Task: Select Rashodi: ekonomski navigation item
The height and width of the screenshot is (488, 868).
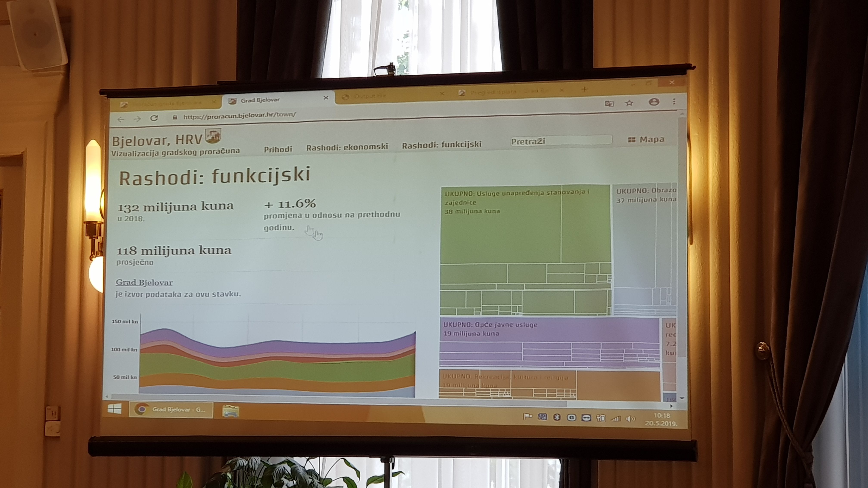Action: point(347,147)
